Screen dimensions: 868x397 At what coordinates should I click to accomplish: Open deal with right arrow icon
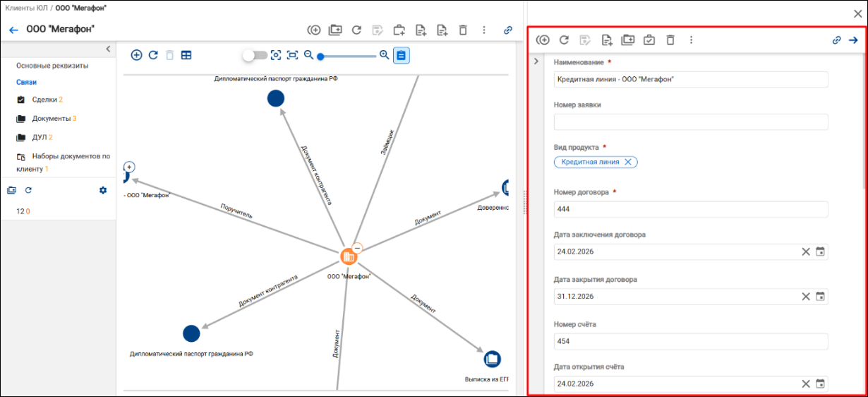click(853, 40)
